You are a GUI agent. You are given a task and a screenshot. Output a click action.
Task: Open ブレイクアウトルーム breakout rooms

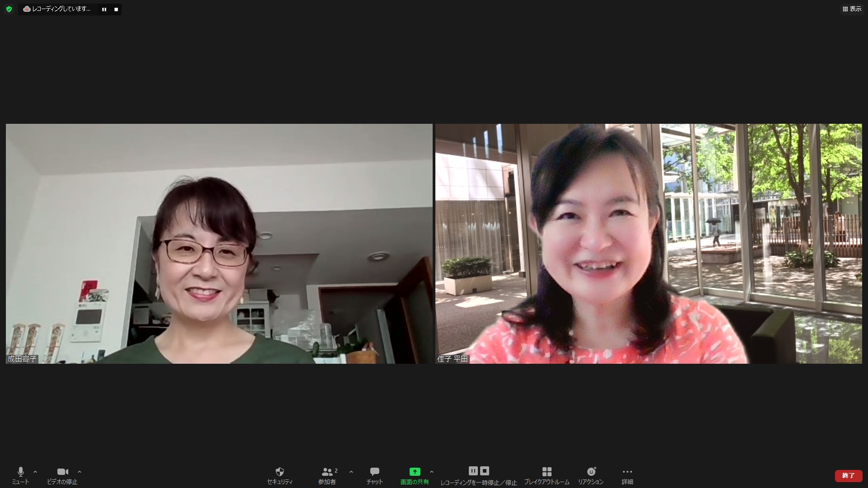point(547,475)
